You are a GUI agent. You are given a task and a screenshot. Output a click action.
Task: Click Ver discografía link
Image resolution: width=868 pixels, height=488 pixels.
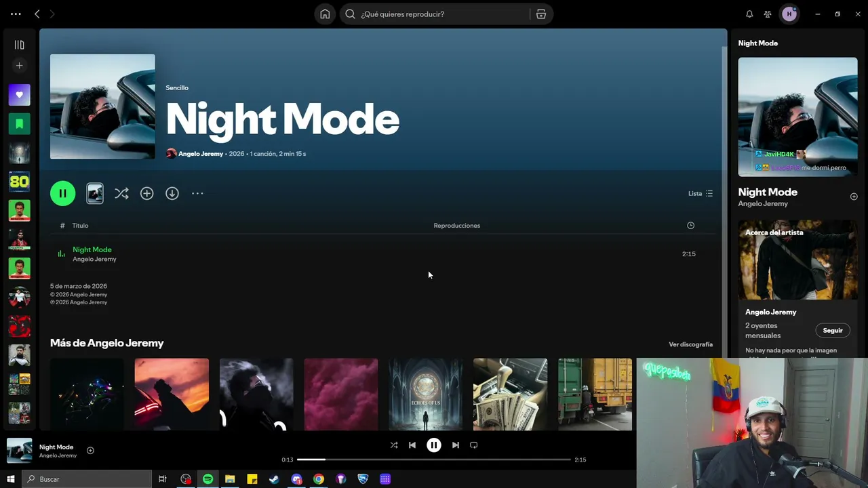click(690, 344)
